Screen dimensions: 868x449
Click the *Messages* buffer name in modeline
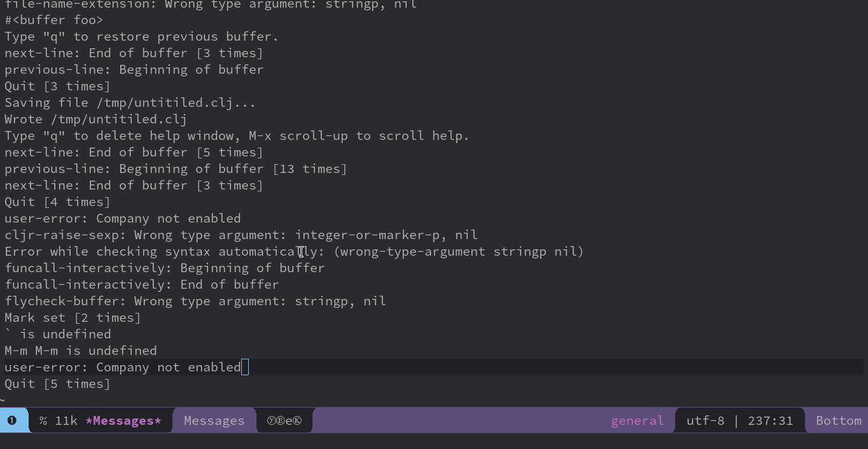(x=123, y=420)
